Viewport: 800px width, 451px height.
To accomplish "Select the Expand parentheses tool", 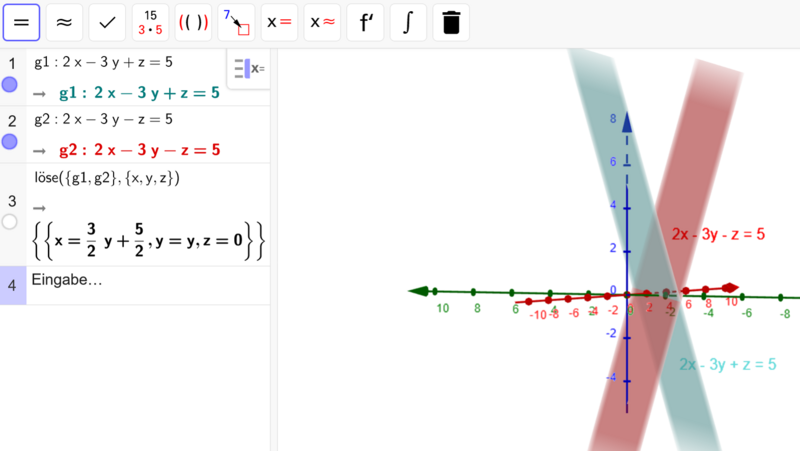I will 193,22.
